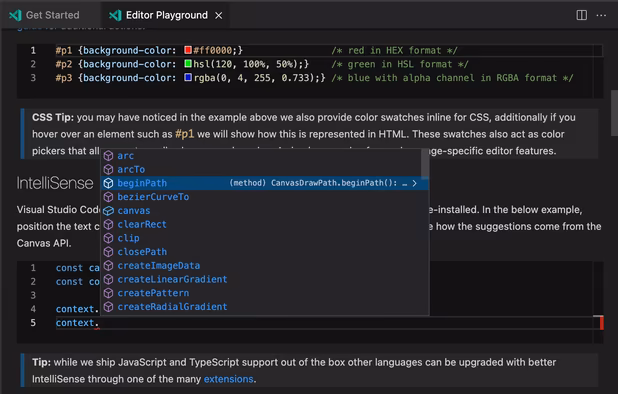Open the blue rgba color swatch
Image resolution: width=618 pixels, height=394 pixels.
tap(188, 77)
